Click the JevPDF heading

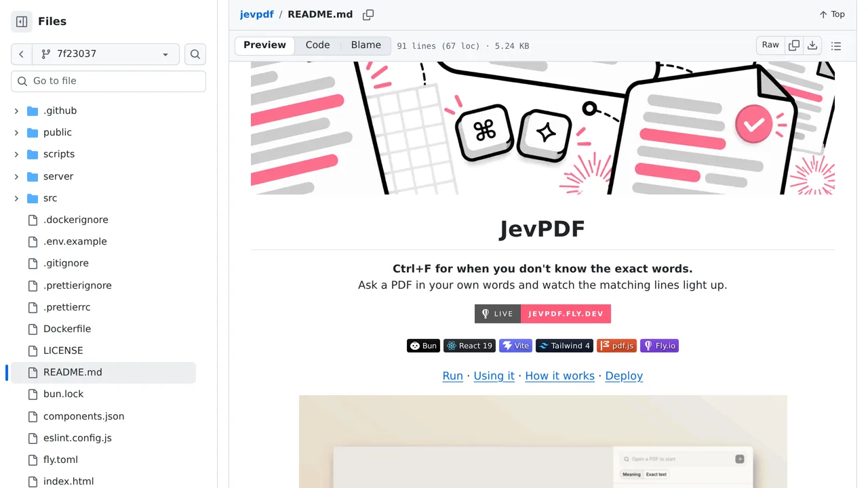pyautogui.click(x=542, y=228)
